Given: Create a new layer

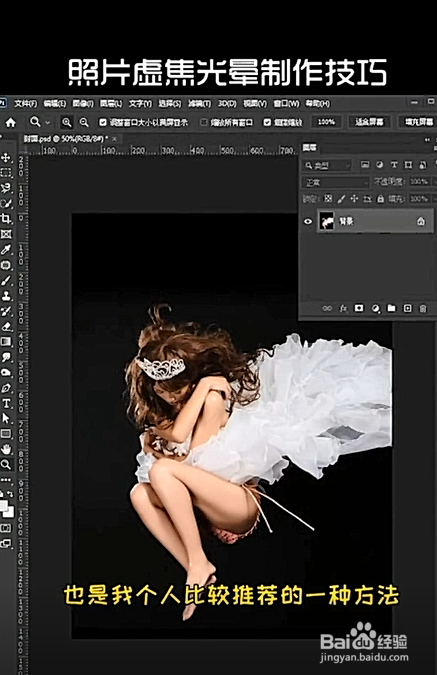Looking at the screenshot, I should 407,308.
